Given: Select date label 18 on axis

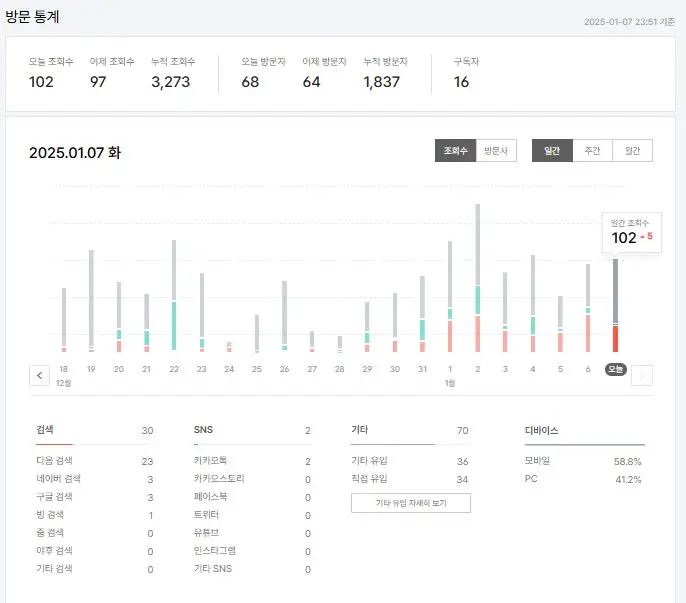Looking at the screenshot, I should (x=63, y=369).
